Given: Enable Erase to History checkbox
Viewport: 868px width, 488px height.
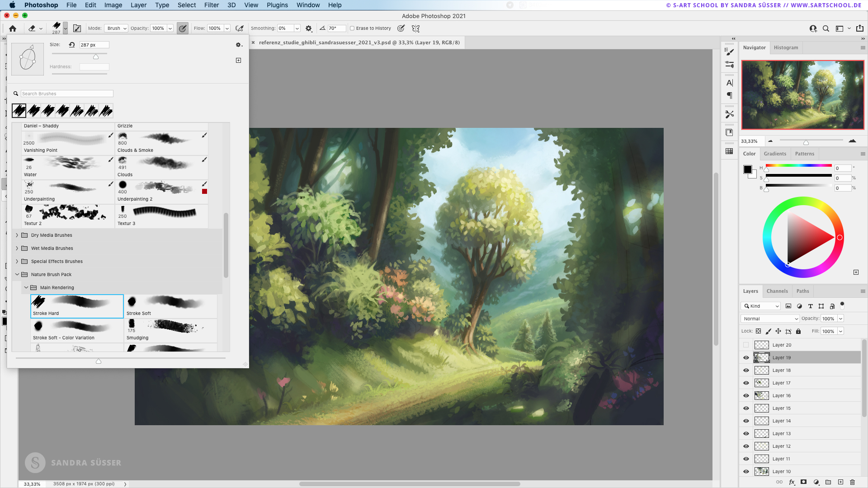Looking at the screenshot, I should point(352,28).
